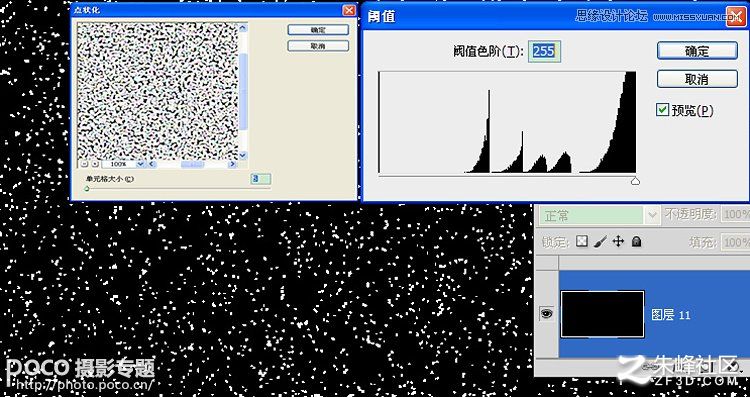
Task: Click the lock image pixels brush icon
Action: point(600,242)
